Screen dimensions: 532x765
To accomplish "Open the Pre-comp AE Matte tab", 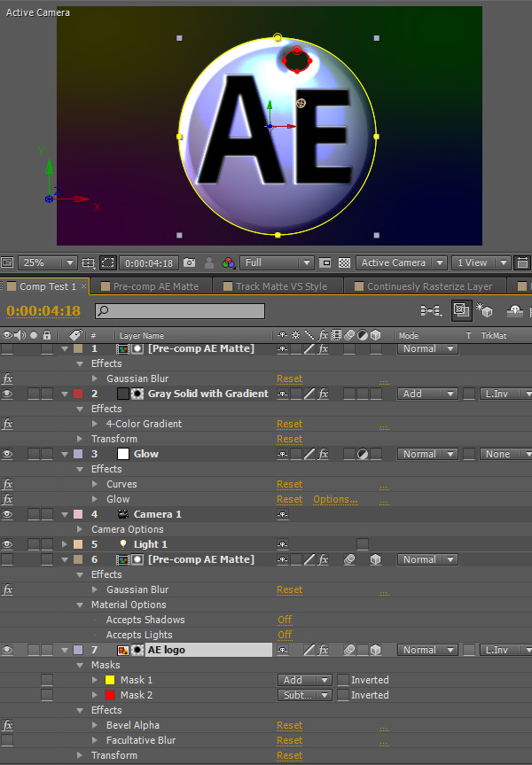I will (154, 286).
